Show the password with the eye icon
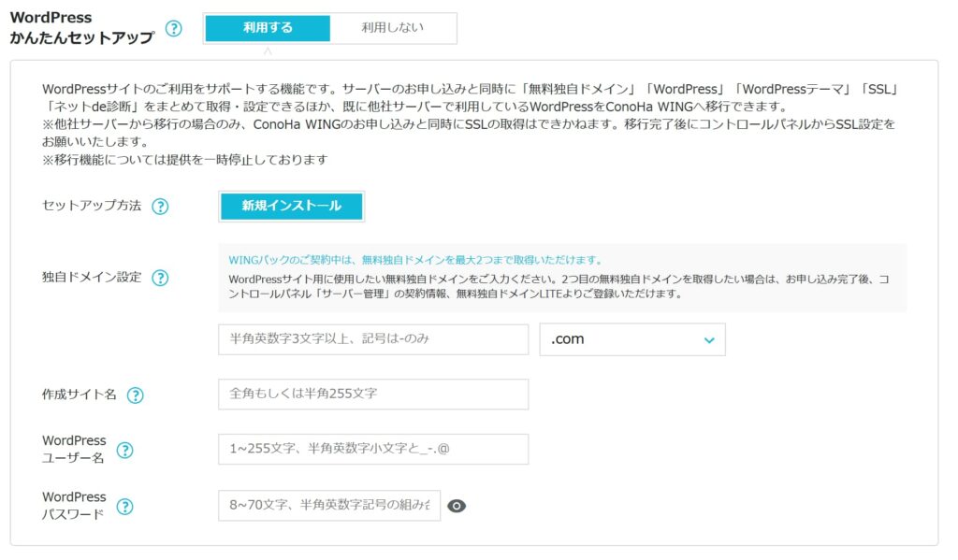Viewport: 958px width, 560px height. tap(457, 506)
